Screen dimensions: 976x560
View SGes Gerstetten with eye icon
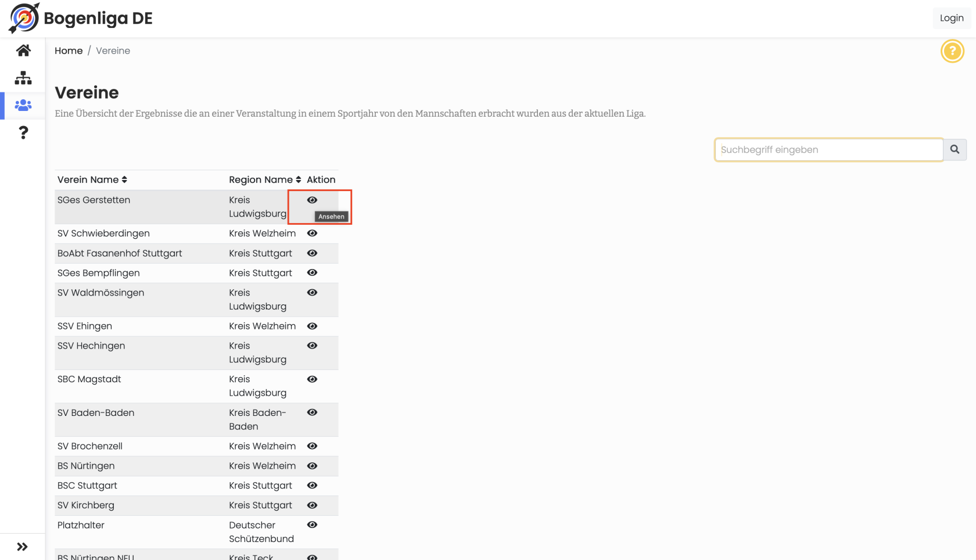tap(312, 200)
